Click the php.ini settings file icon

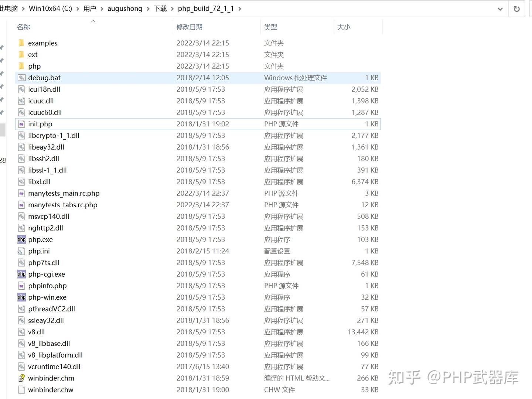pyautogui.click(x=21, y=251)
